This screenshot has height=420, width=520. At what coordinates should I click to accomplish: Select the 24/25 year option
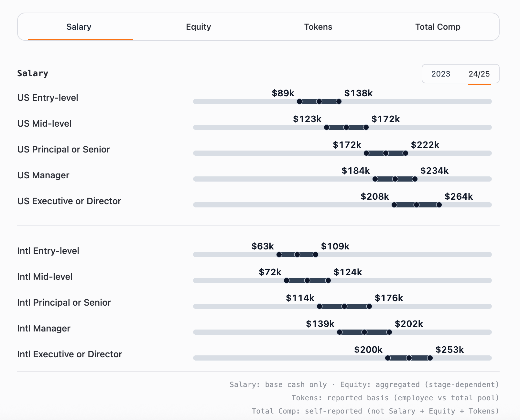(x=479, y=74)
